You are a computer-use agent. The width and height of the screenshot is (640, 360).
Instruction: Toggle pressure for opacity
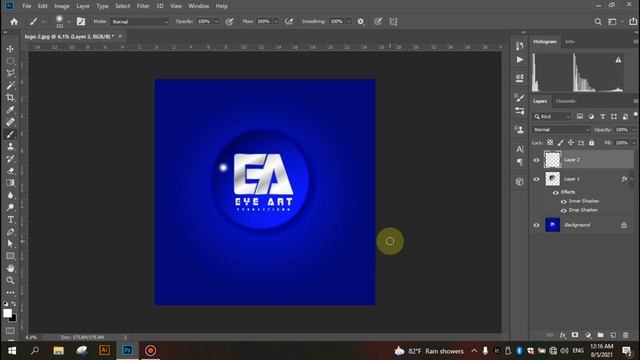230,22
